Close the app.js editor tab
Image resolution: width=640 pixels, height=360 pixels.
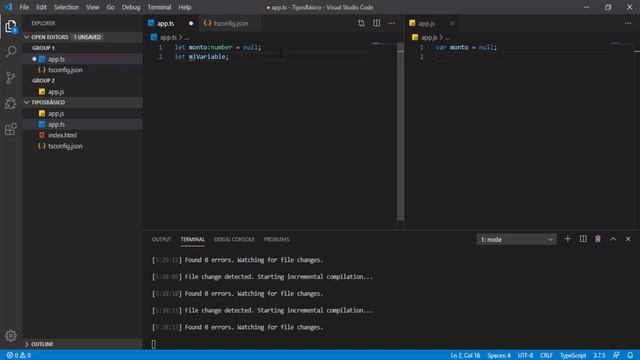pyautogui.click(x=452, y=23)
